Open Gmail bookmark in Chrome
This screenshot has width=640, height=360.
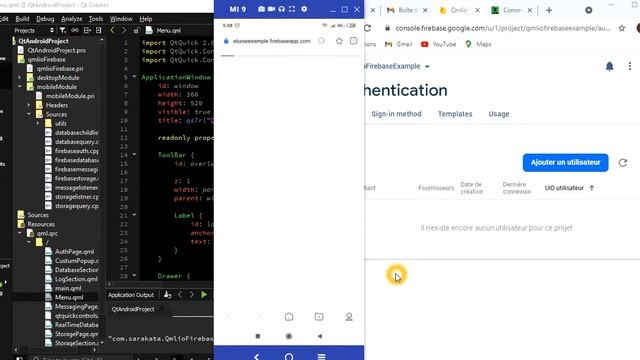click(398, 44)
